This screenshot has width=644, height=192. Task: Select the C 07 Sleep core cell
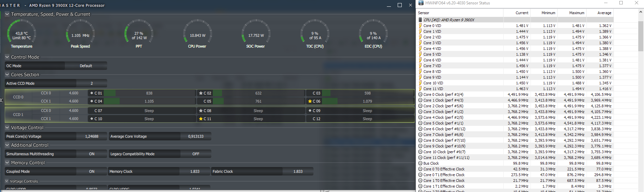point(142,111)
